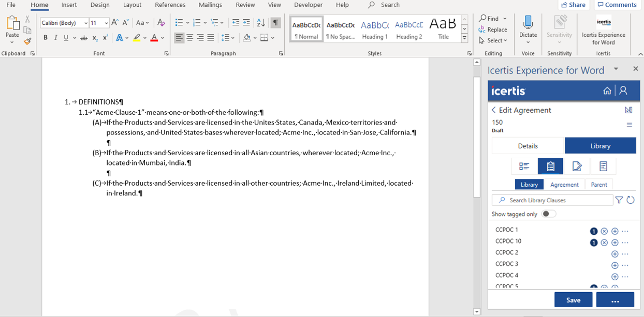Screen dimensions: 644x317
Task: Open the References ribbon tab
Action: click(170, 5)
